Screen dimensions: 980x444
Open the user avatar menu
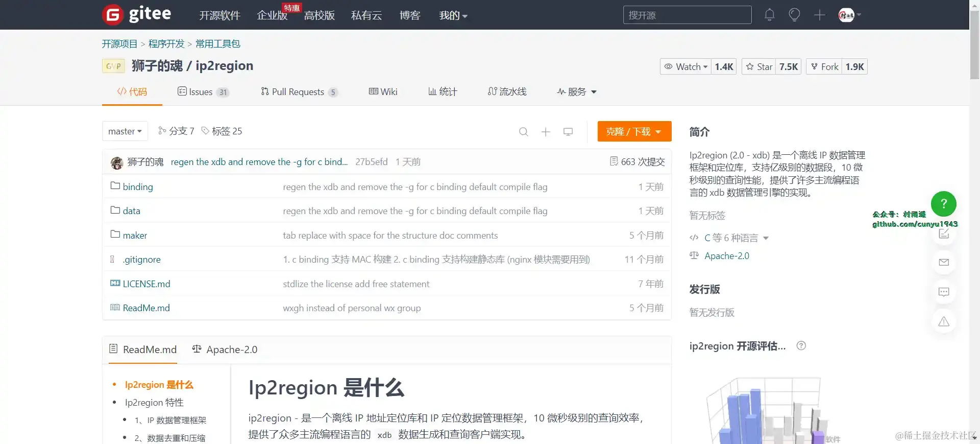(x=849, y=15)
